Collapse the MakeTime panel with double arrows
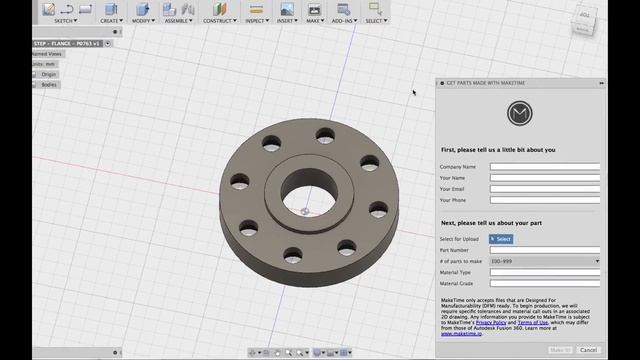Screen dimensions: 640x360 601,83
